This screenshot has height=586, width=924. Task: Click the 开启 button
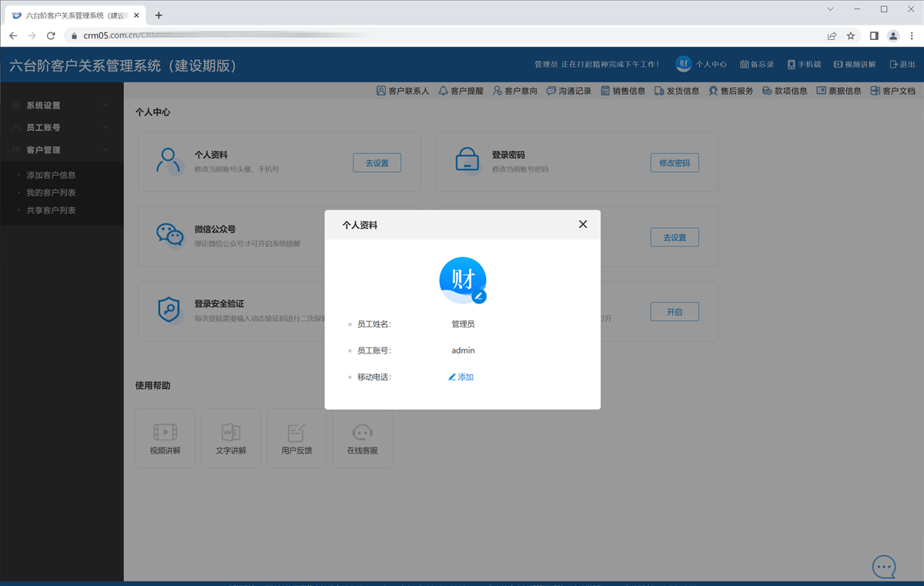coord(675,312)
